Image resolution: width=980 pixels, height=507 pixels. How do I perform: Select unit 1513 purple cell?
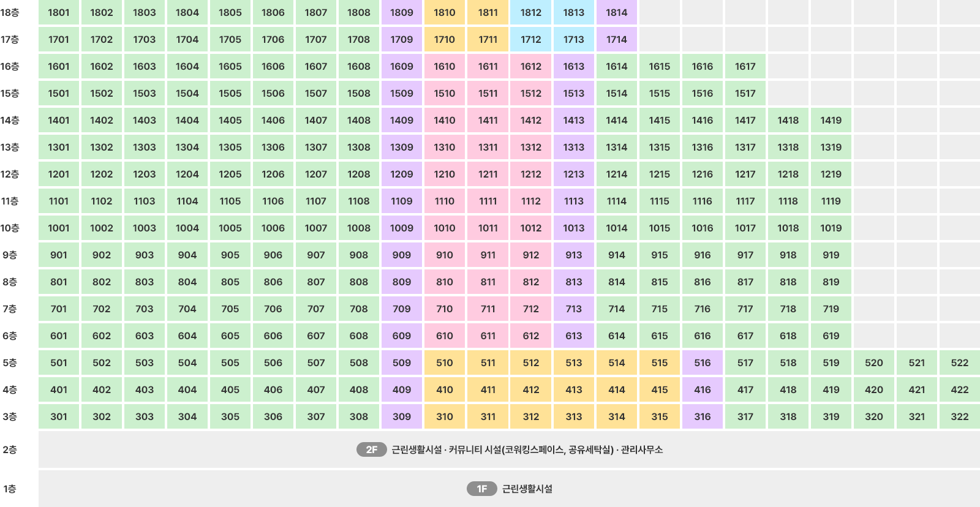point(573,93)
